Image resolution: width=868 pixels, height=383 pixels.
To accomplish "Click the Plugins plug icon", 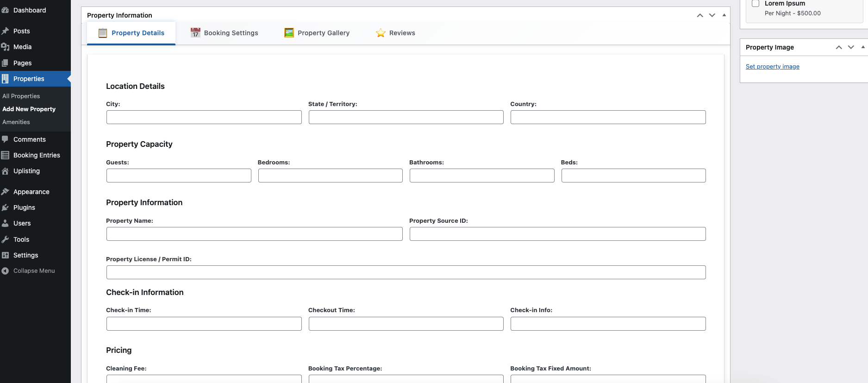I will coord(5,207).
